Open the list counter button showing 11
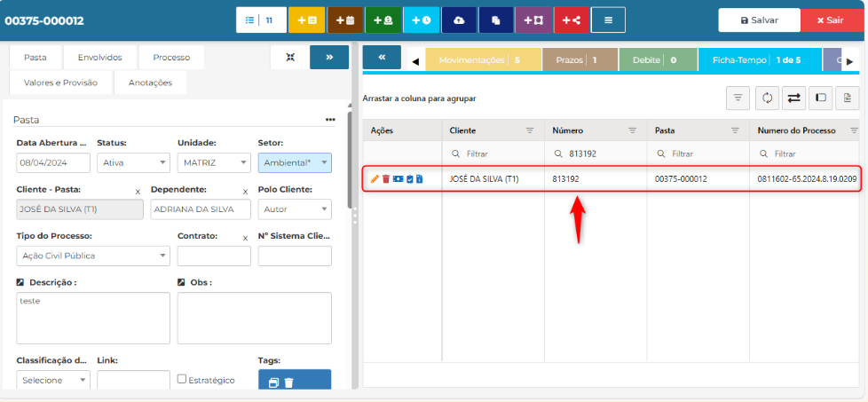The width and height of the screenshot is (868, 402). [x=261, y=20]
